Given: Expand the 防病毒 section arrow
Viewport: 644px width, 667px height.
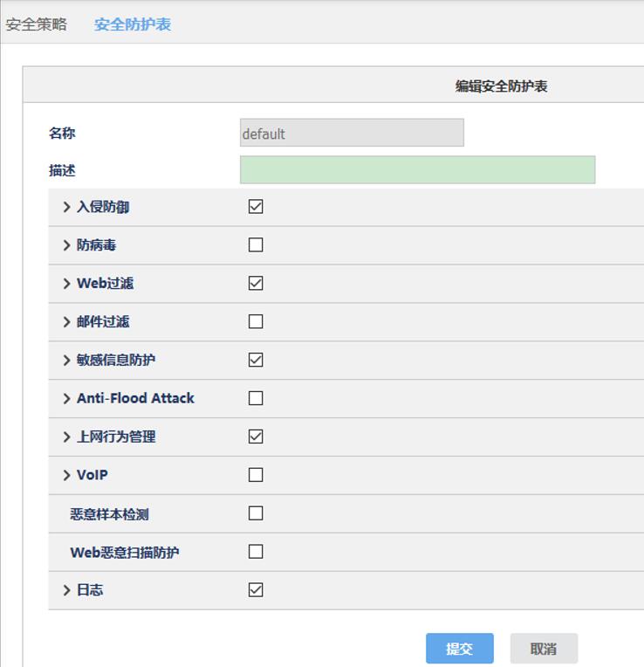Looking at the screenshot, I should coord(66,245).
